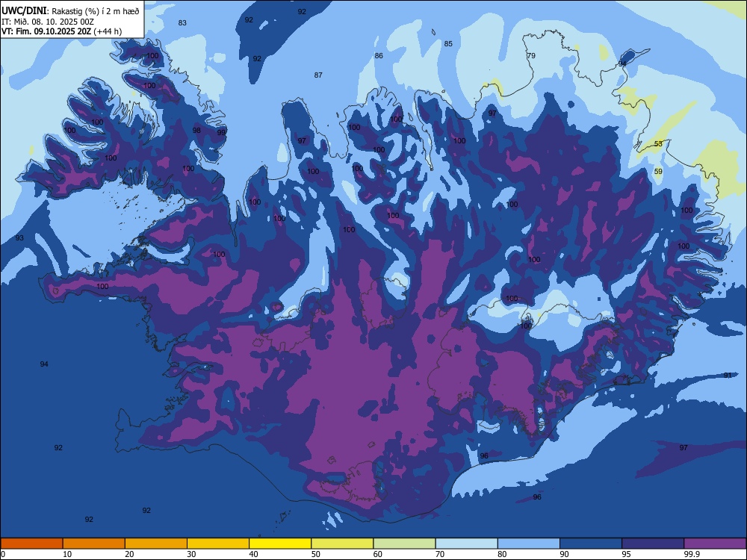Click the '59' humidity value near east coast
Image resolution: width=747 pixels, height=560 pixels.
pyautogui.click(x=658, y=172)
